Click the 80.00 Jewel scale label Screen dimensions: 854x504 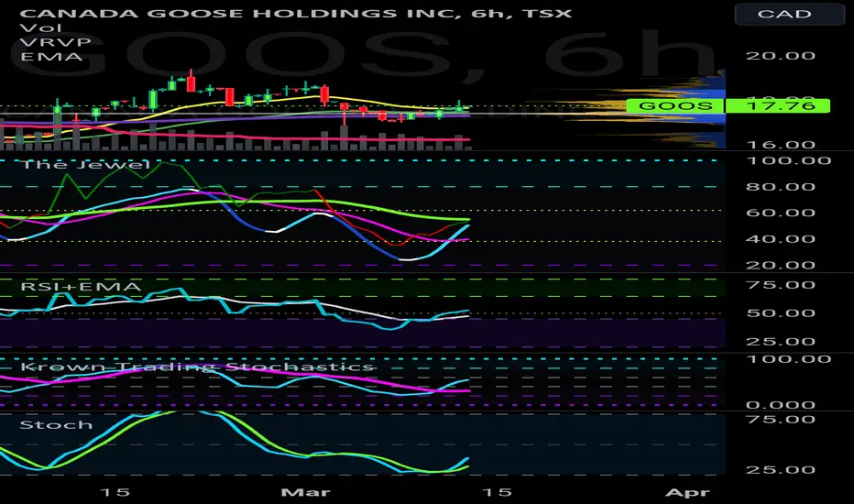point(781,187)
